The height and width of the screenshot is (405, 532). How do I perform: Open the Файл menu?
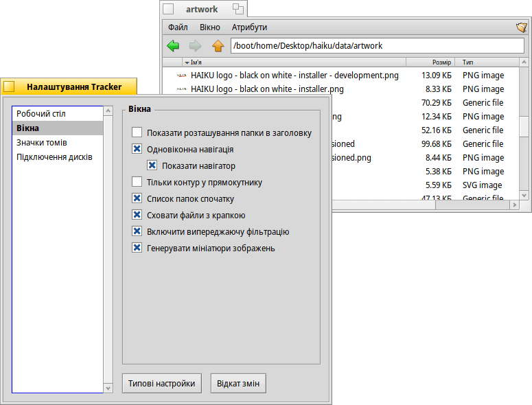click(x=178, y=27)
